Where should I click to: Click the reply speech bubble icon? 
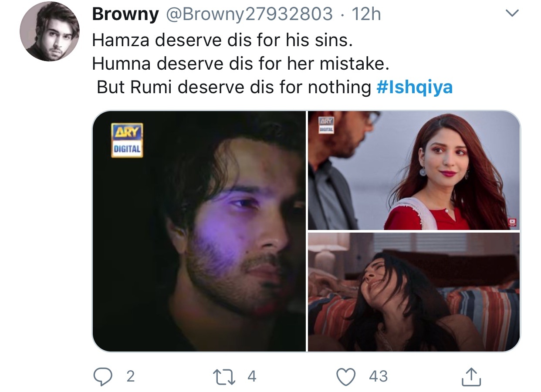click(x=103, y=376)
